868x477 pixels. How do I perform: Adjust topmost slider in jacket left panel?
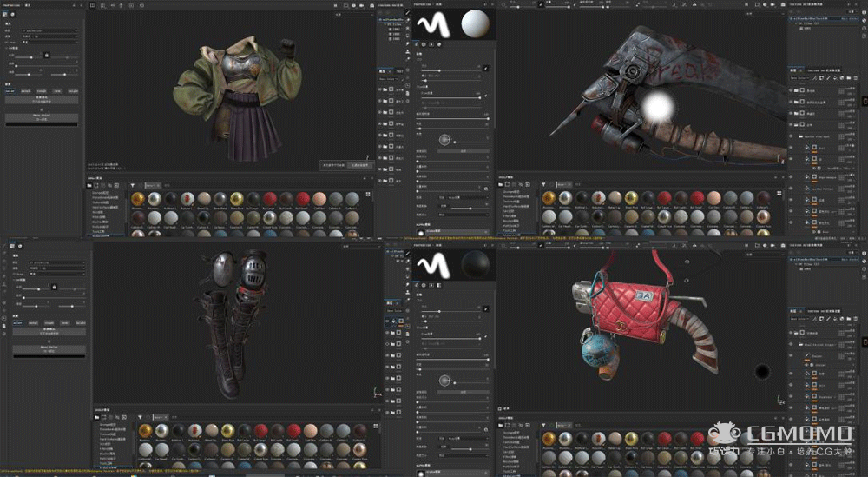[x=30, y=57]
